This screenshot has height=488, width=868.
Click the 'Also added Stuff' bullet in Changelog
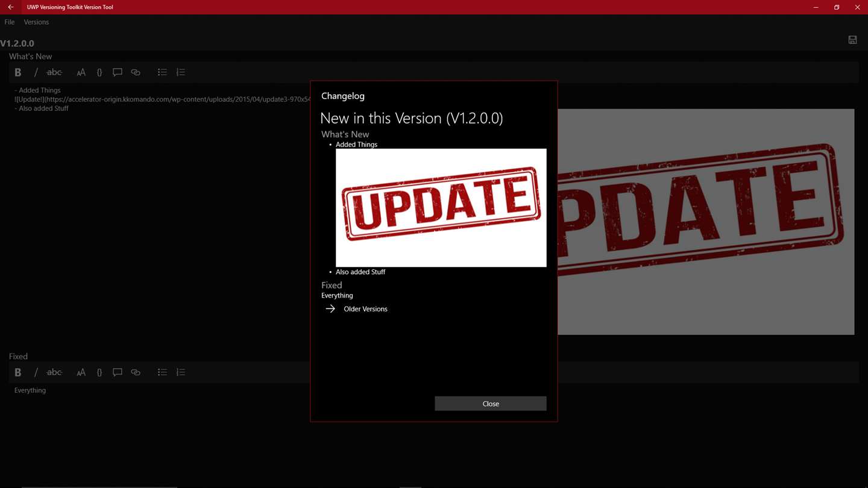click(360, 272)
